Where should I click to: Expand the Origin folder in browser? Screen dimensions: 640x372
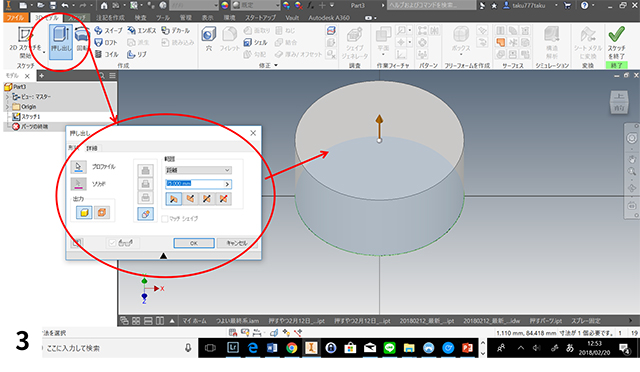7,107
